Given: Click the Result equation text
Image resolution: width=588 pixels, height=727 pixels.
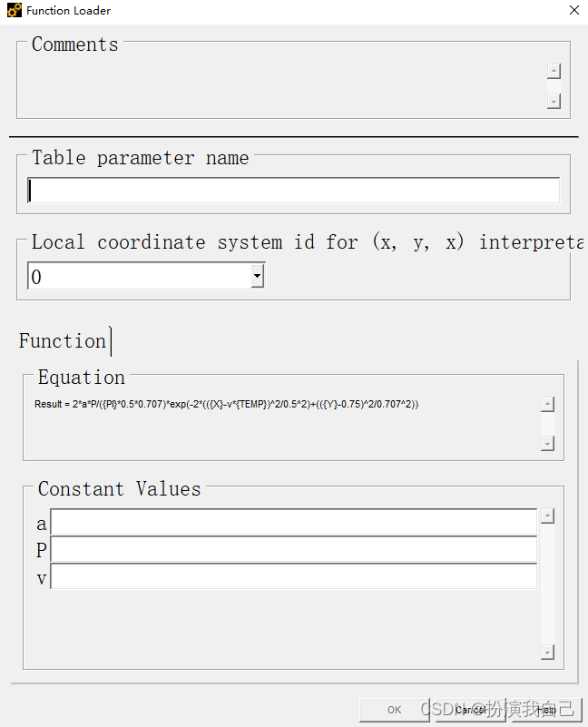Looking at the screenshot, I should [226, 404].
